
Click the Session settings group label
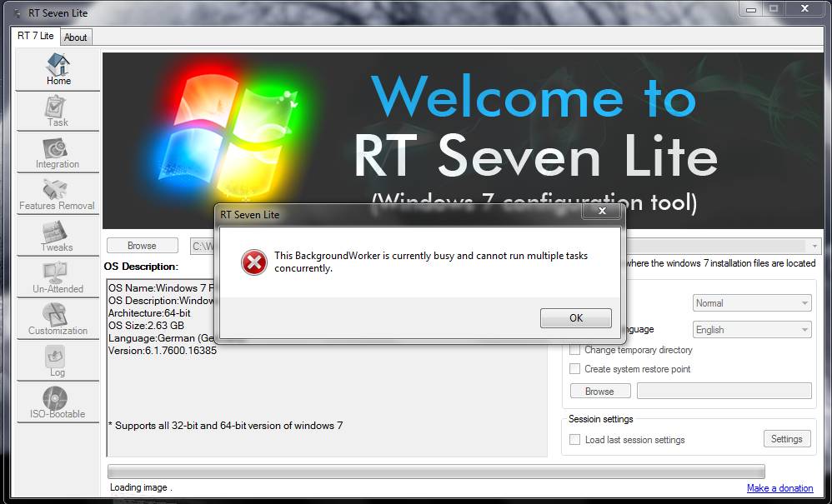(x=600, y=419)
